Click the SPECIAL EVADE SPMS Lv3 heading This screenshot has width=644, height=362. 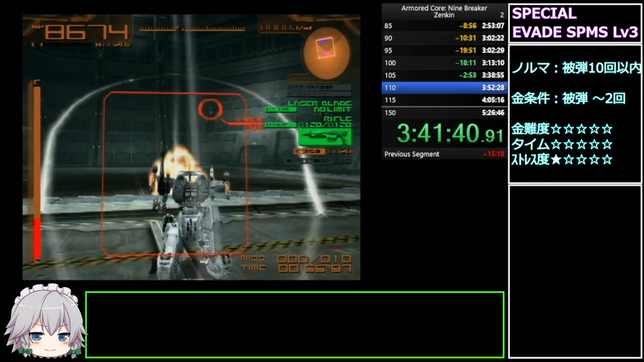575,23
